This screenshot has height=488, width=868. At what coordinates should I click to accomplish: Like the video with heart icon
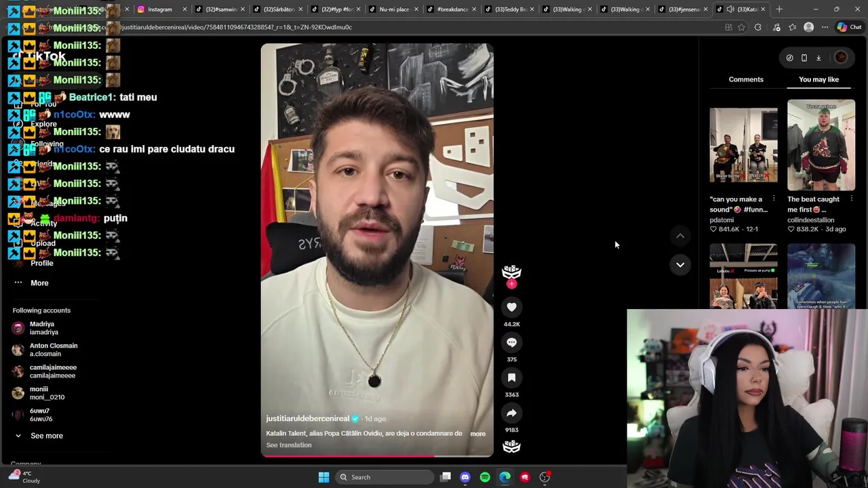[511, 307]
